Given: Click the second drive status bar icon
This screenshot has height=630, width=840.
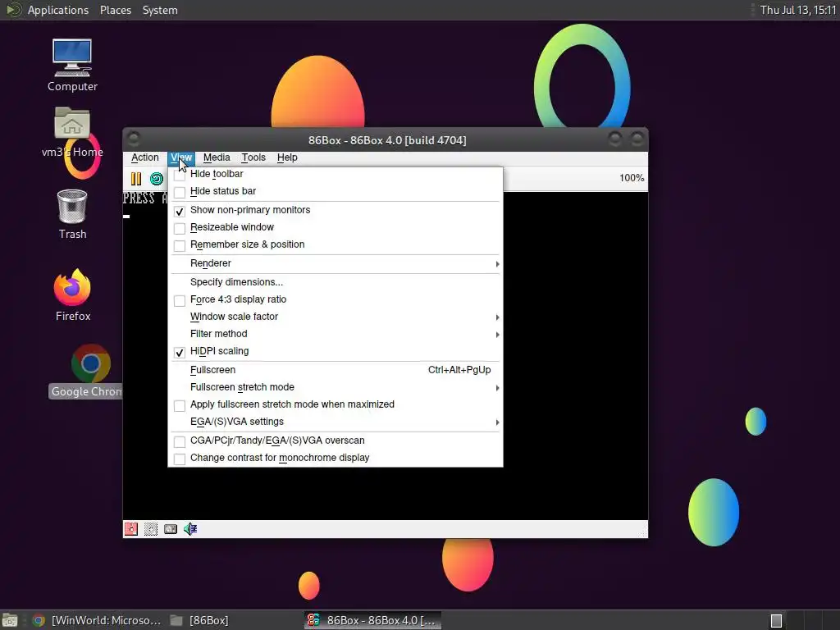Looking at the screenshot, I should point(151,529).
